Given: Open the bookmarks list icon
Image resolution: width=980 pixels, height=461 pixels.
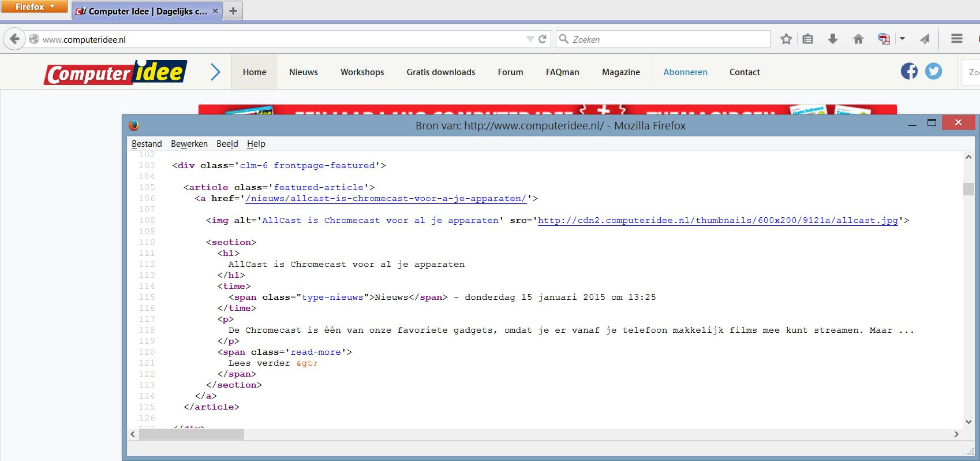Looking at the screenshot, I should coord(808,39).
